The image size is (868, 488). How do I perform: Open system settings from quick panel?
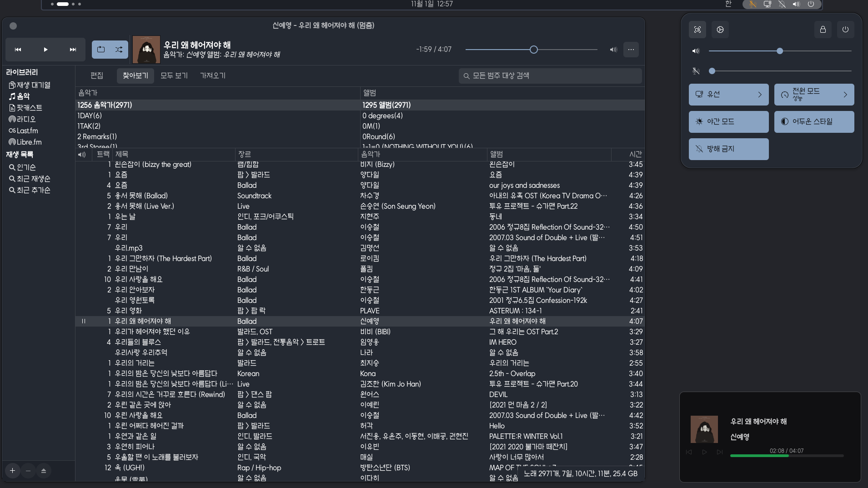720,30
